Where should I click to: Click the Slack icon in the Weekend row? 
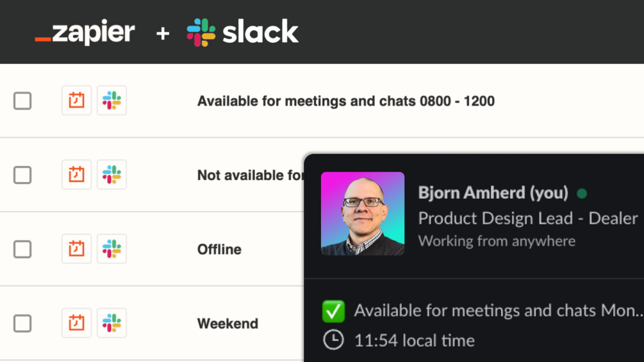[111, 324]
